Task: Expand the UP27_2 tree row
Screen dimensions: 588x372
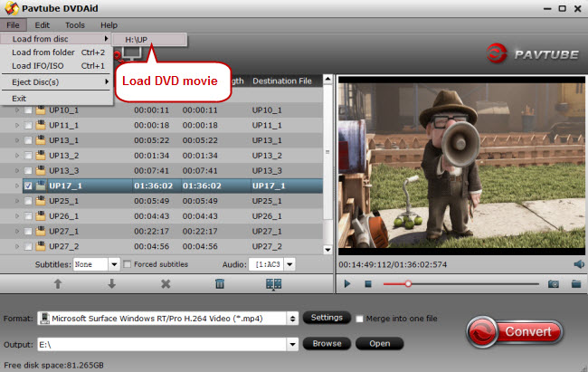Action: [17, 246]
